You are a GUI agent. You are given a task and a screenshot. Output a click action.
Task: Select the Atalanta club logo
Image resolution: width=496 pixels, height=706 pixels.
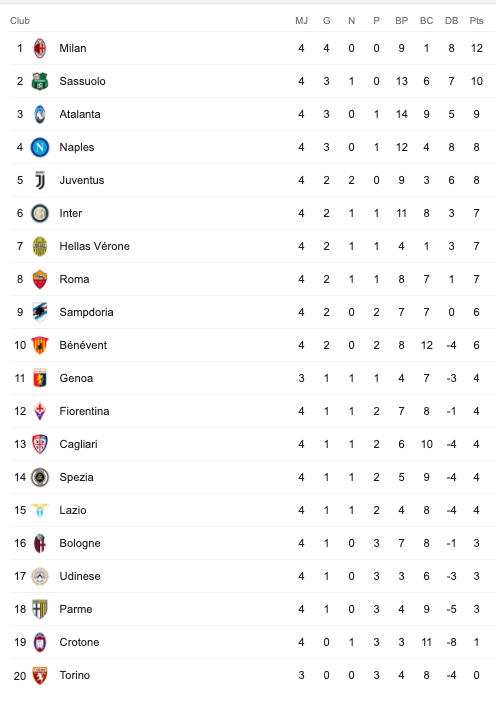click(40, 114)
